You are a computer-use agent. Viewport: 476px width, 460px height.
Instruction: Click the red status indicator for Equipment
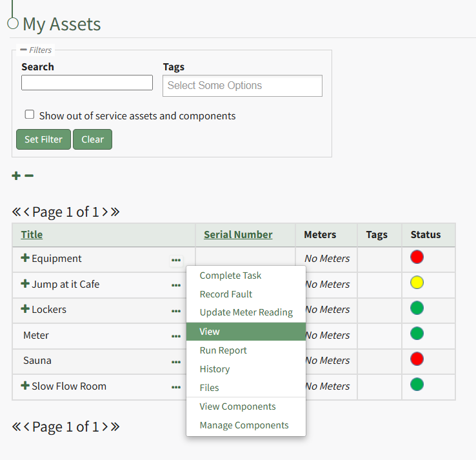417,257
